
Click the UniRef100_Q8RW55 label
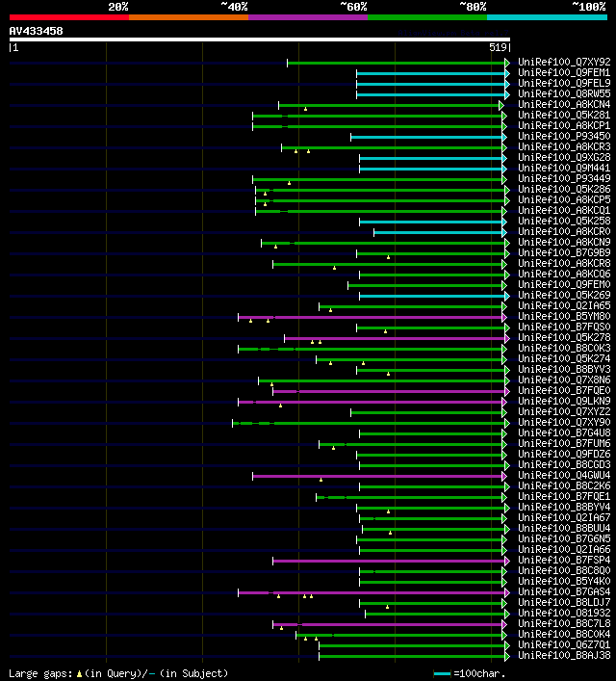coord(564,93)
